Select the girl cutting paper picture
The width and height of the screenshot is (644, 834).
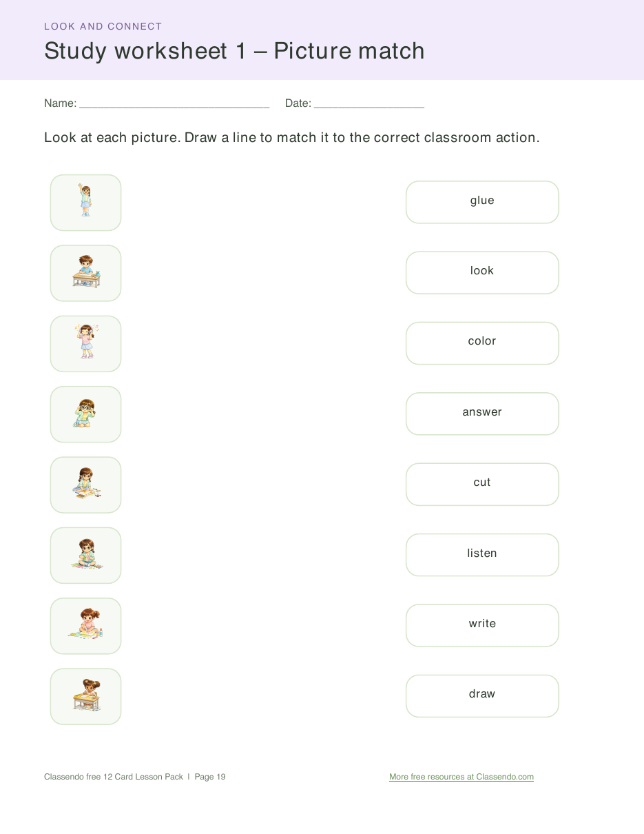(x=85, y=556)
